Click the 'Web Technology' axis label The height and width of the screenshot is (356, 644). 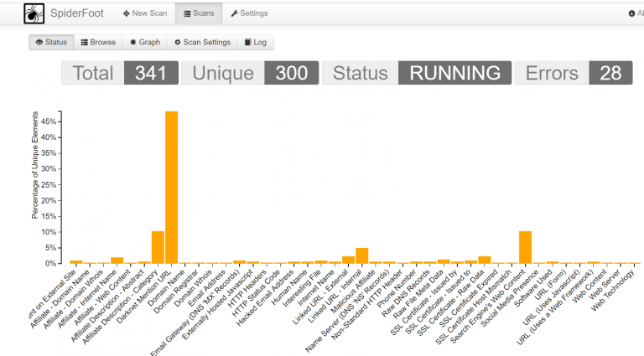[613, 291]
